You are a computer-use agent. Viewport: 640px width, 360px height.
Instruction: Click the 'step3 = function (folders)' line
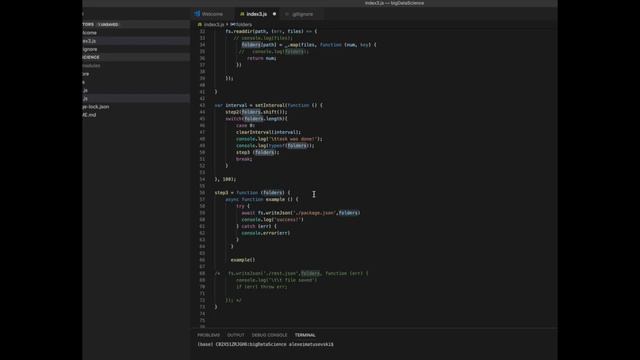tap(253, 193)
